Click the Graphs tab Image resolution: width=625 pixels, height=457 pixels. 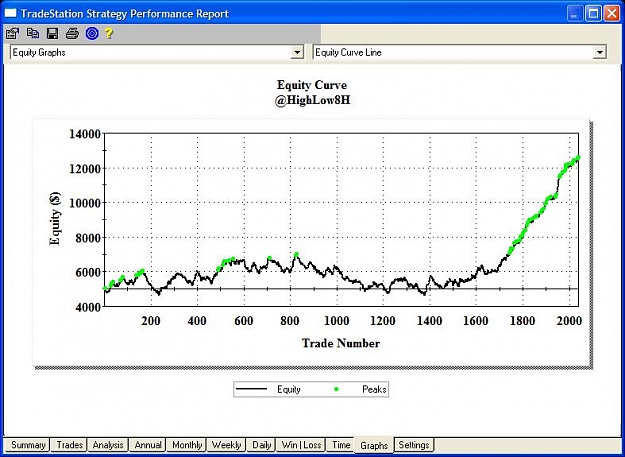coord(374,445)
